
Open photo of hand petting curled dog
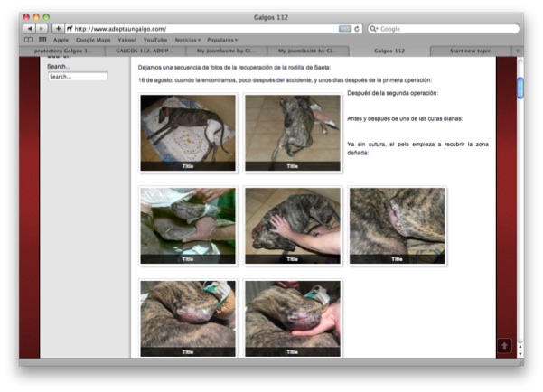[x=293, y=226]
